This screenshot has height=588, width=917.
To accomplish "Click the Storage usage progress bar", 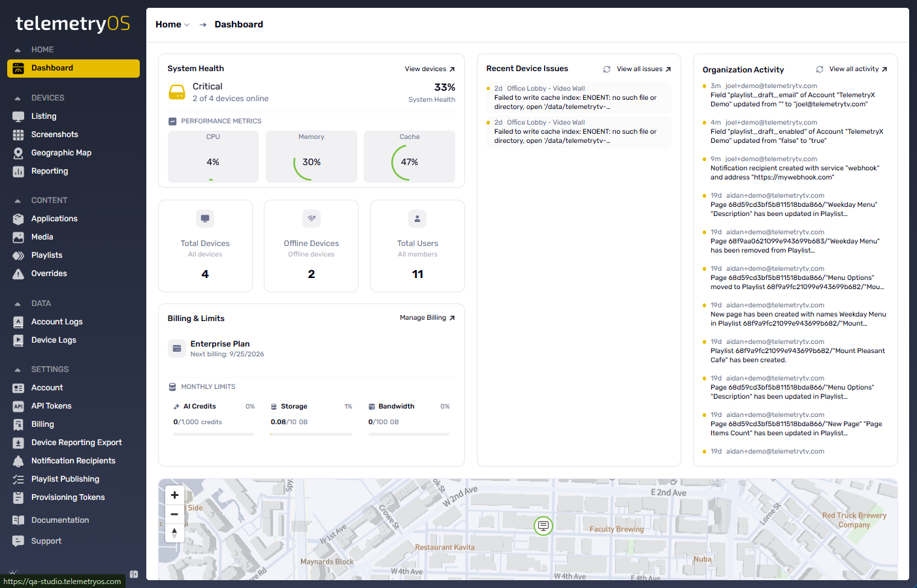I will [311, 434].
